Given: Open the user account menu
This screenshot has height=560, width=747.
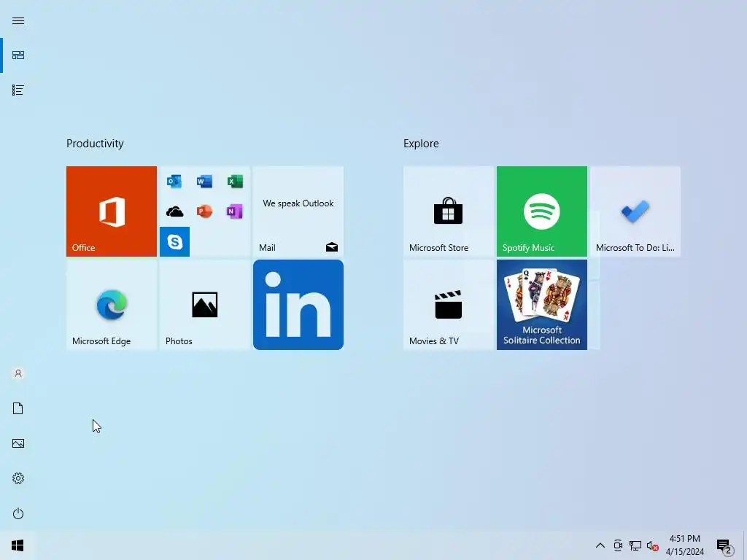Looking at the screenshot, I should [18, 373].
